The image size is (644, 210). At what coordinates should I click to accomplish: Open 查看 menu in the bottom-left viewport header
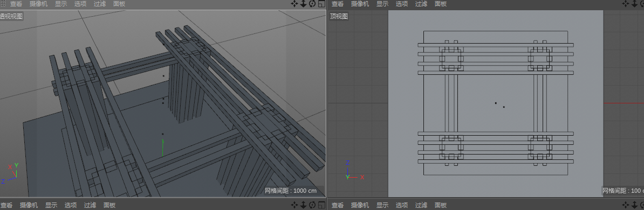coord(6,205)
